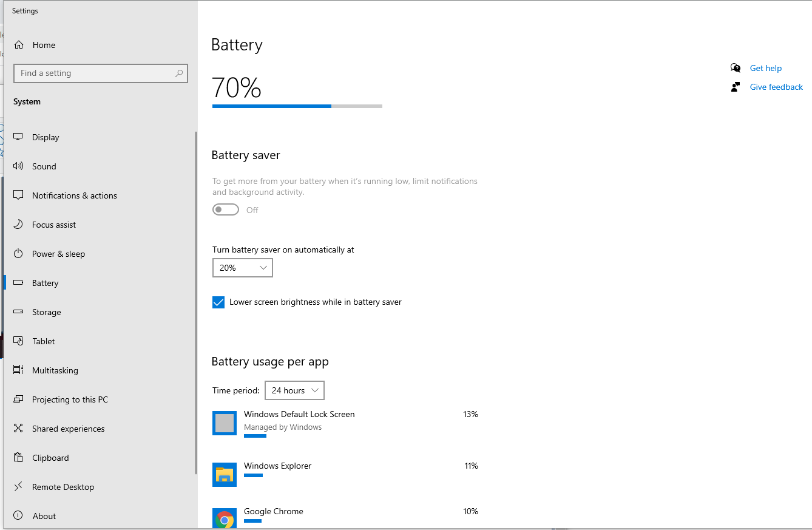Click the 70% battery level bar
Viewport: 812px width, 530px height.
[x=297, y=106]
